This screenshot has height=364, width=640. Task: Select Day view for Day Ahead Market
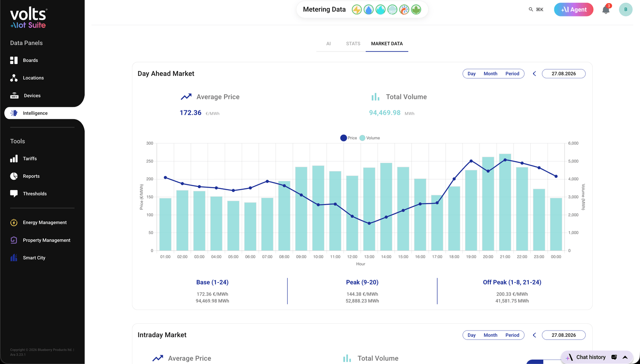click(472, 74)
